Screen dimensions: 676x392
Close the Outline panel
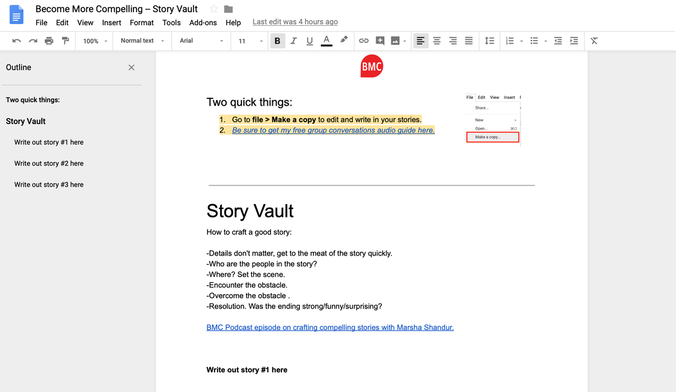coord(131,68)
